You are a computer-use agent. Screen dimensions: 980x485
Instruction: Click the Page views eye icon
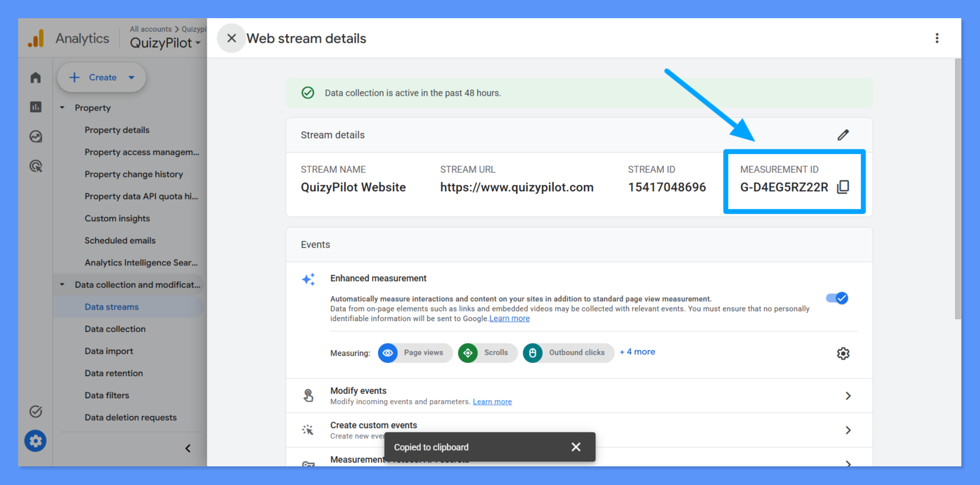point(388,353)
